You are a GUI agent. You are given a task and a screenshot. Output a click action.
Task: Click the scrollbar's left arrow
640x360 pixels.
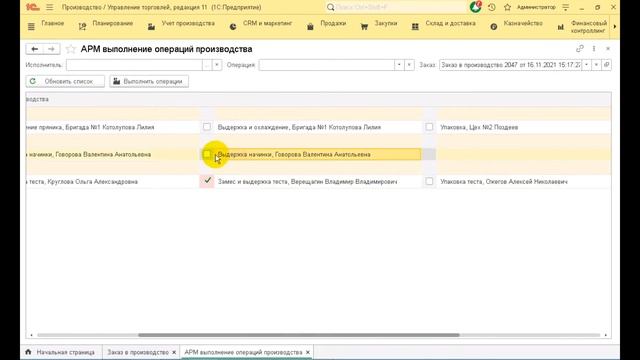click(31, 335)
